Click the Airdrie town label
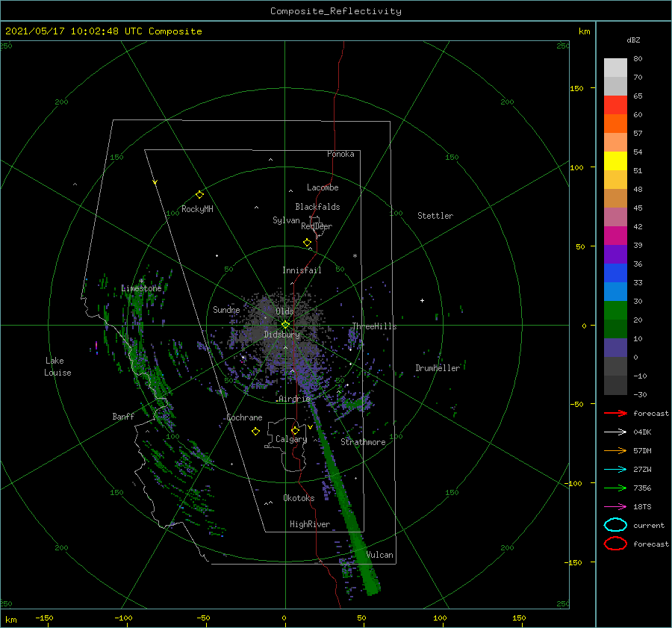The image size is (672, 628). pos(294,399)
